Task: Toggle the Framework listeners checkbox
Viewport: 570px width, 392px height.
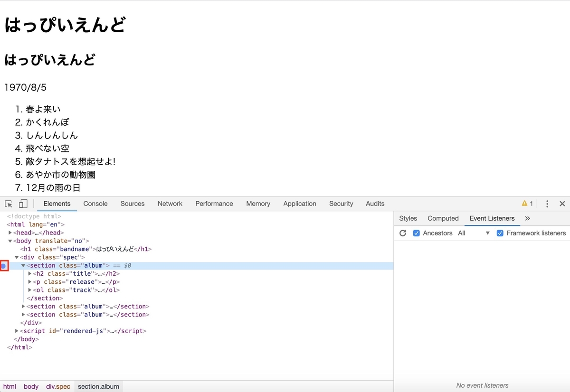Action: point(500,233)
